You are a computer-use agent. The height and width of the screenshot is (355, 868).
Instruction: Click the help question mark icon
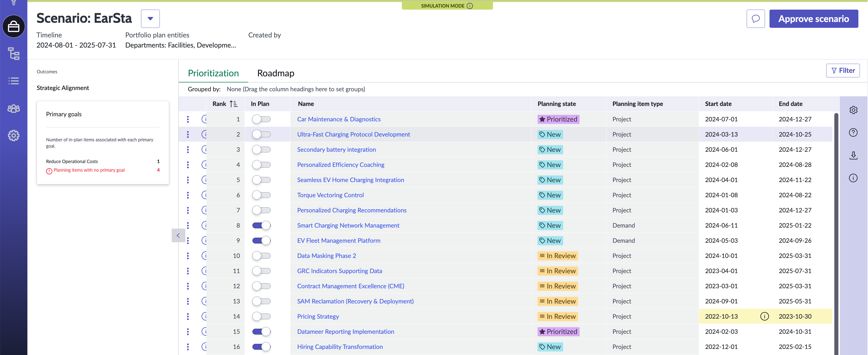[853, 132]
